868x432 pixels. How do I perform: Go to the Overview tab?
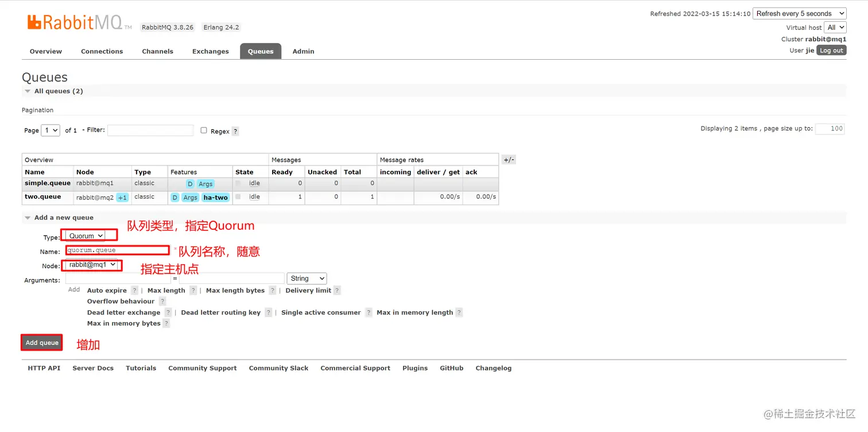point(46,51)
